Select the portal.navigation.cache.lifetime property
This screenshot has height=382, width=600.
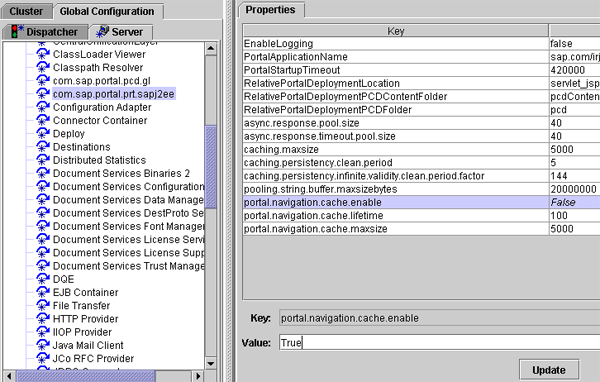coord(421,215)
